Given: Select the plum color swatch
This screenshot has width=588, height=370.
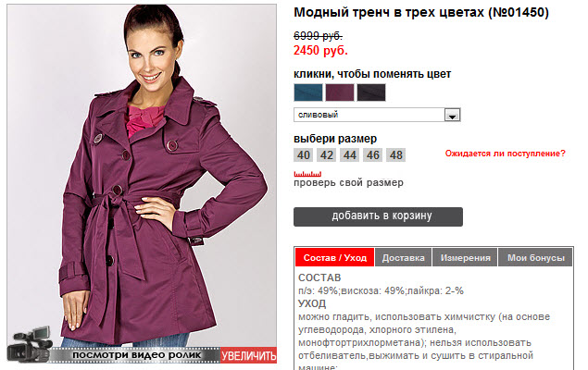Looking at the screenshot, I should click(x=340, y=92).
